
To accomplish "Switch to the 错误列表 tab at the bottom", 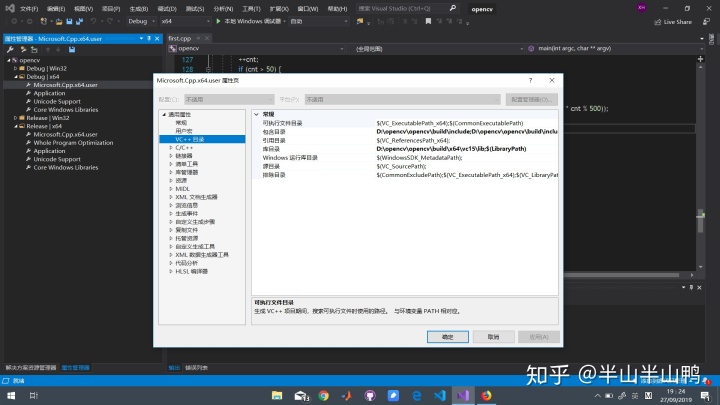I will pos(196,368).
